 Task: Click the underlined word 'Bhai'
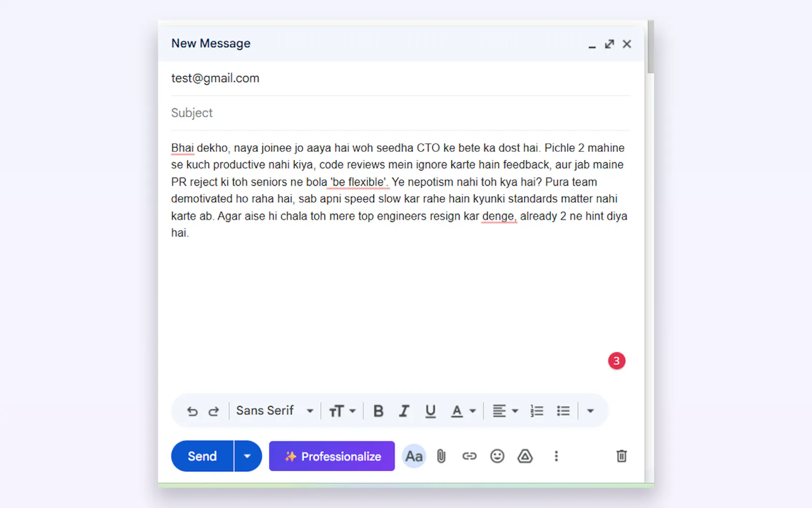click(x=182, y=148)
